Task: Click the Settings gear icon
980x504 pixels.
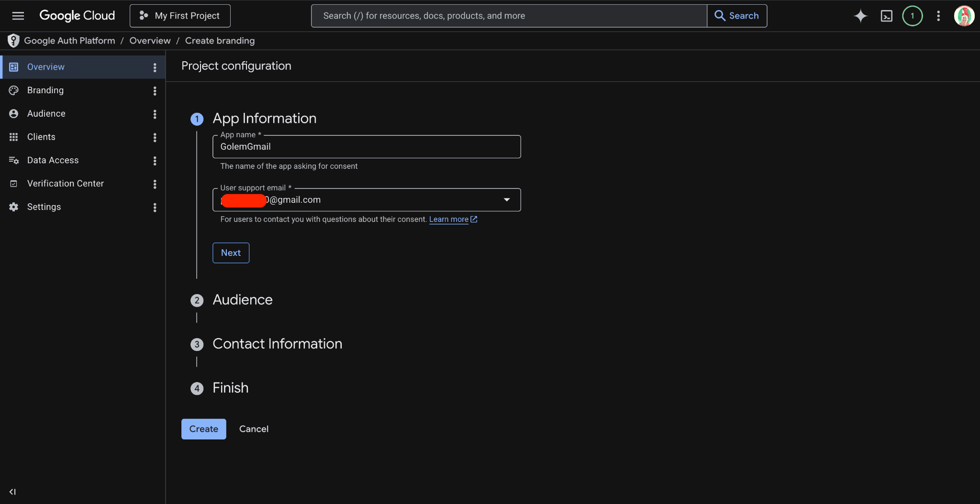Action: pyautogui.click(x=14, y=207)
